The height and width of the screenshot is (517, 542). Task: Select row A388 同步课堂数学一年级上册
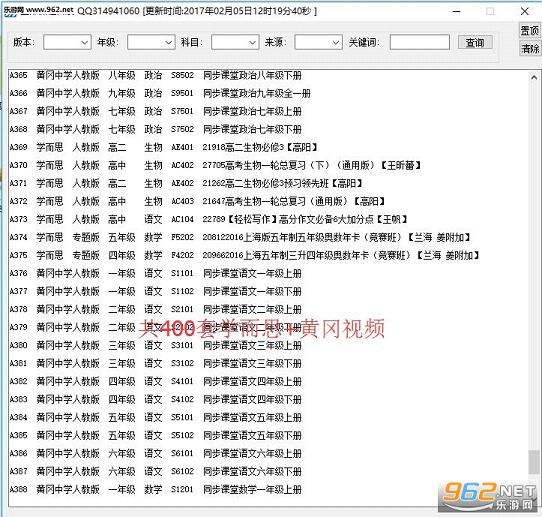tap(156, 489)
